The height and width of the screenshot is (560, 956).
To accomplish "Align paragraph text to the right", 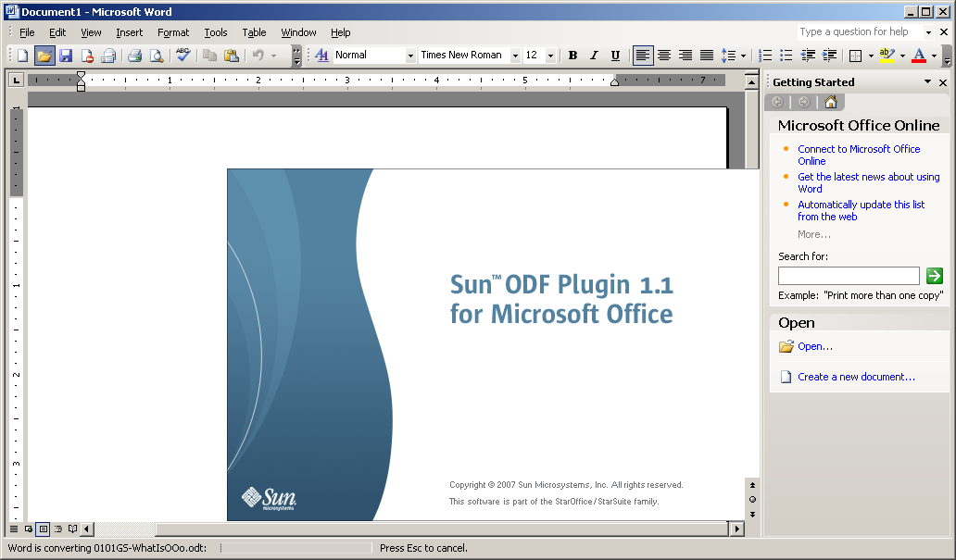I will (x=686, y=56).
